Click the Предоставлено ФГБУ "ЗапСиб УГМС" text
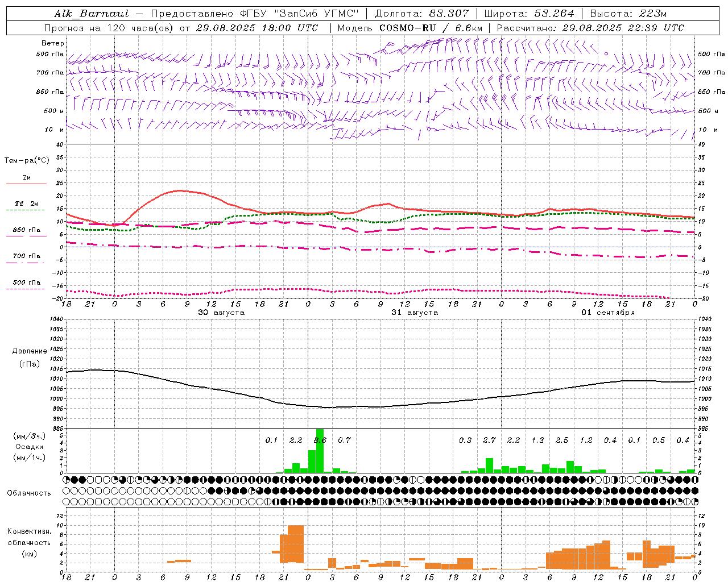Viewport: 728px width, 582px height. (255, 14)
